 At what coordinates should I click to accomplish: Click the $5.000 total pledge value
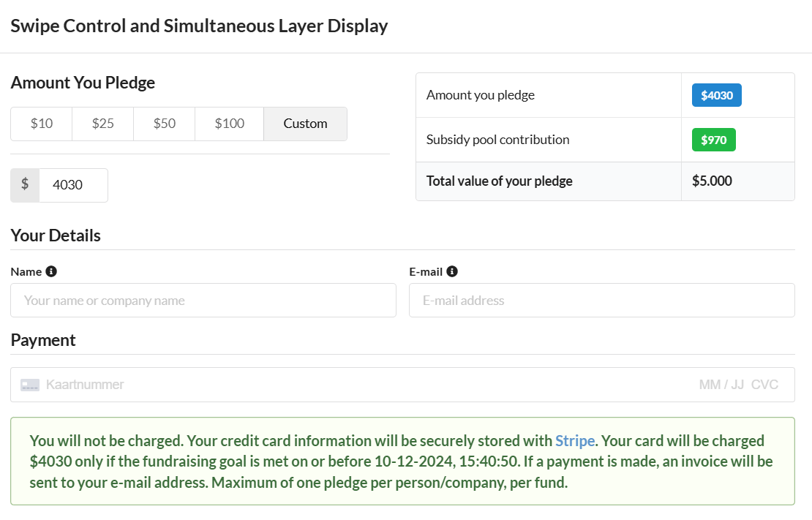(x=712, y=181)
